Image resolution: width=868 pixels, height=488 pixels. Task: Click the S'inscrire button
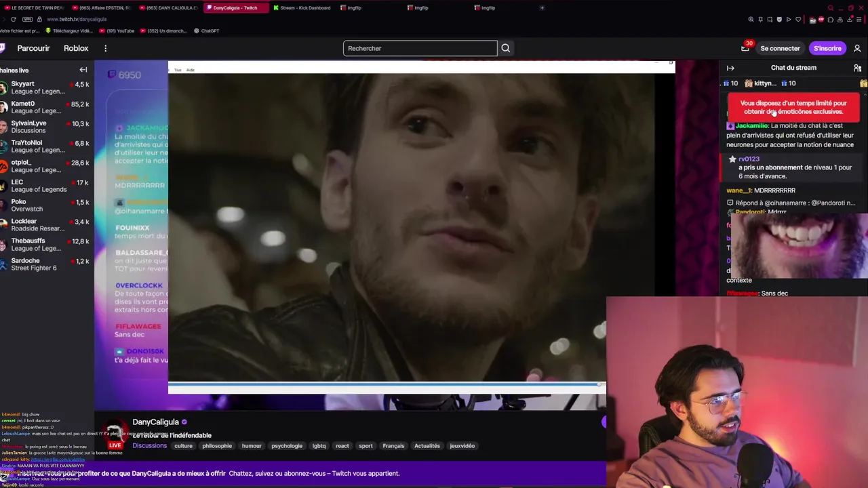tap(827, 48)
